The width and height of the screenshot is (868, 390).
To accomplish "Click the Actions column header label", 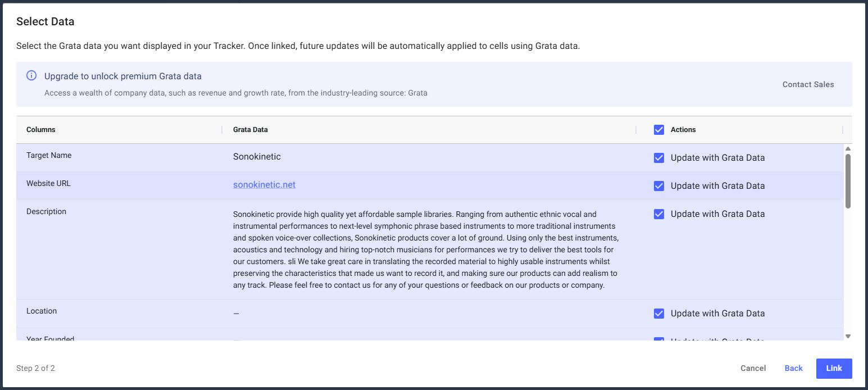I will [683, 130].
